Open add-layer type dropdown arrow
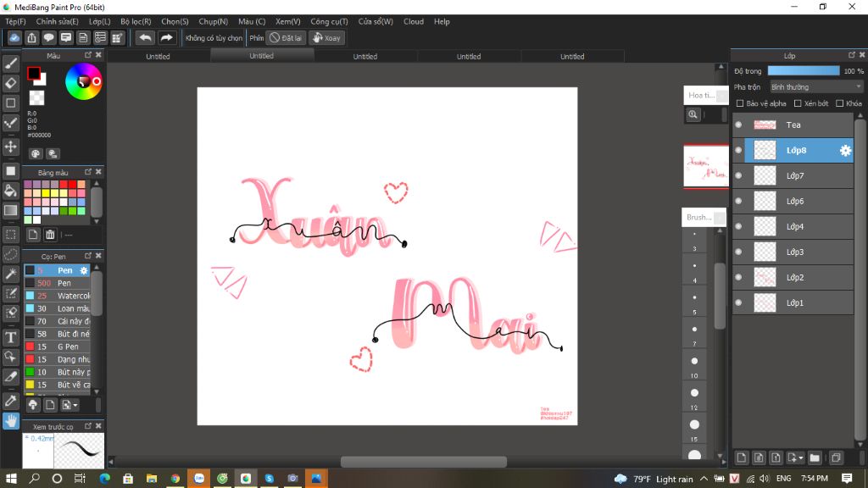868x488 pixels. [x=800, y=458]
